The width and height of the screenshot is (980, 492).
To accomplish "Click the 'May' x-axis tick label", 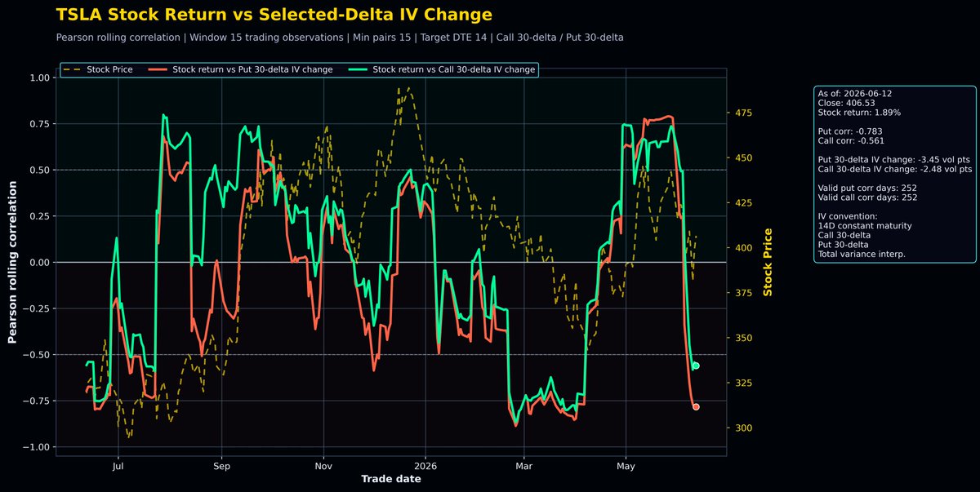I will coord(626,466).
